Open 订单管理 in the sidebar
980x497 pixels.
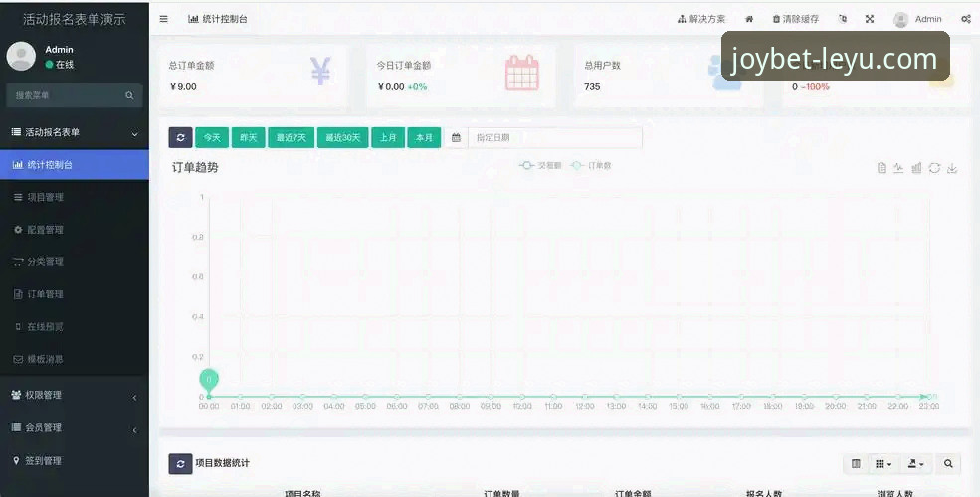coord(75,294)
